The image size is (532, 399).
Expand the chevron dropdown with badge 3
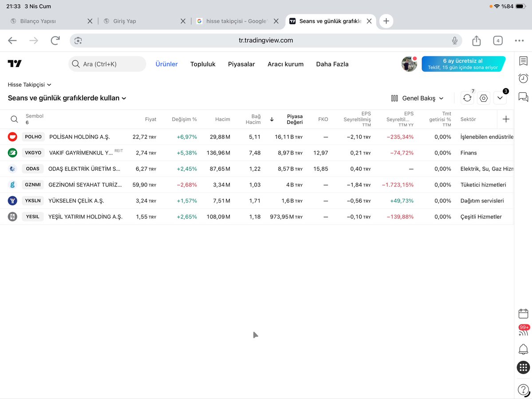point(500,98)
